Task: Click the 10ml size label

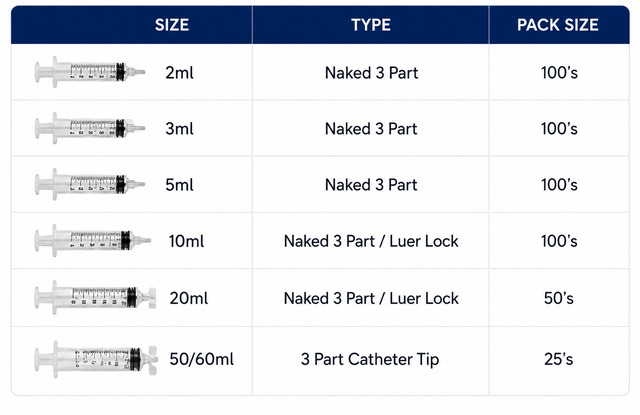Action: tap(187, 241)
